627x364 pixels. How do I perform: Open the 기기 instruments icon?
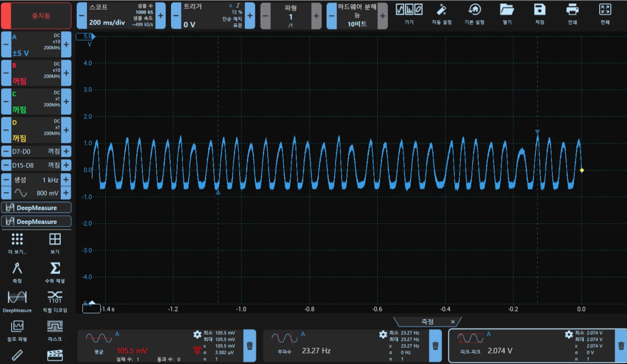tap(409, 14)
